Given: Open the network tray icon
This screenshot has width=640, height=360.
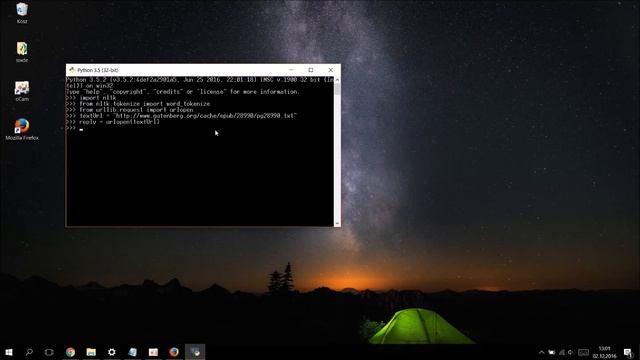Looking at the screenshot, I should 562,352.
